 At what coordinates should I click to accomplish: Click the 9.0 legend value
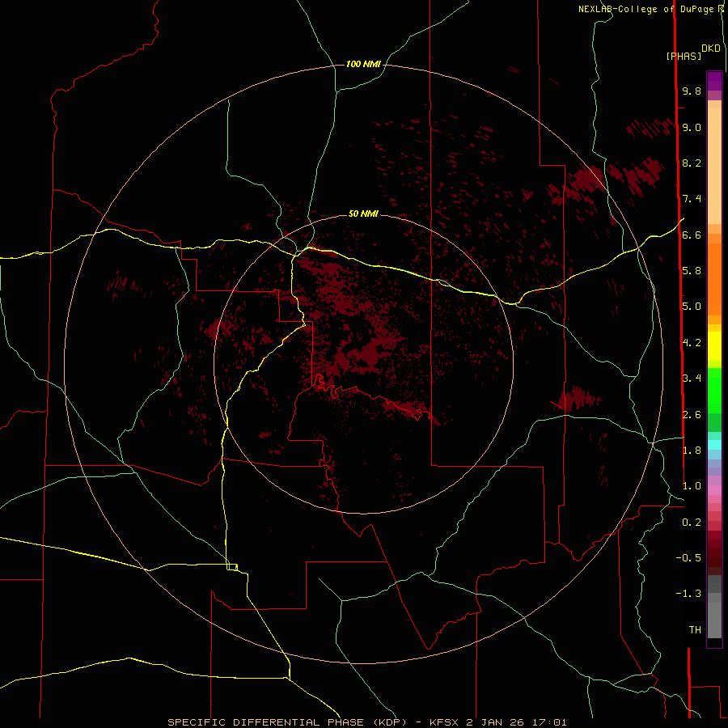coord(692,127)
